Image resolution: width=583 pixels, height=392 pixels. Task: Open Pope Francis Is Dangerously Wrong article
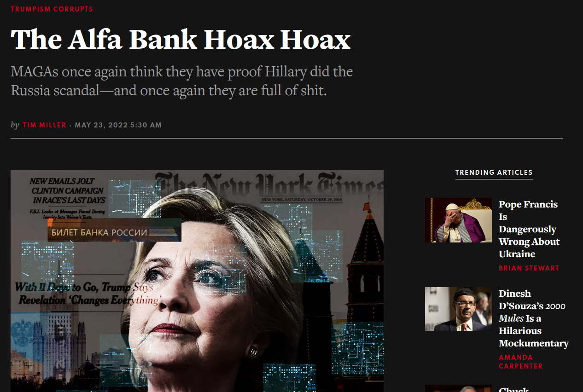click(529, 229)
